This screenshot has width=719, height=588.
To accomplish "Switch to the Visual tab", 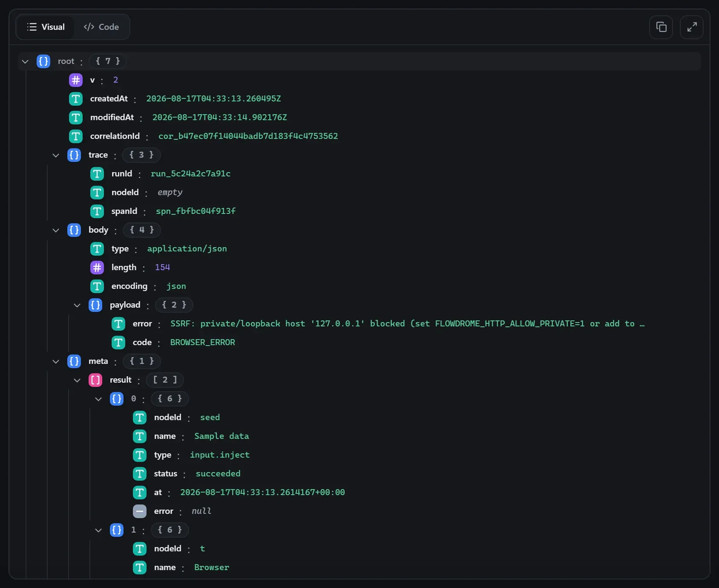I will pyautogui.click(x=45, y=27).
